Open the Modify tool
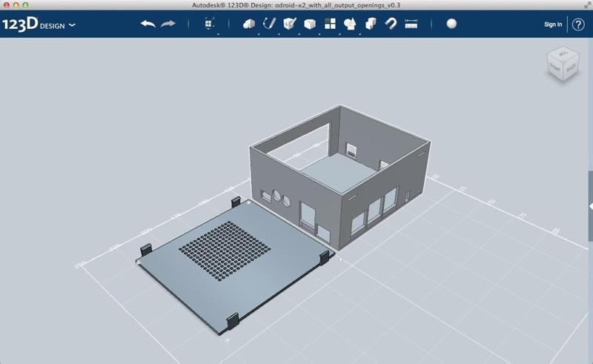Image resolution: width=593 pixels, height=364 pixels. click(x=310, y=24)
